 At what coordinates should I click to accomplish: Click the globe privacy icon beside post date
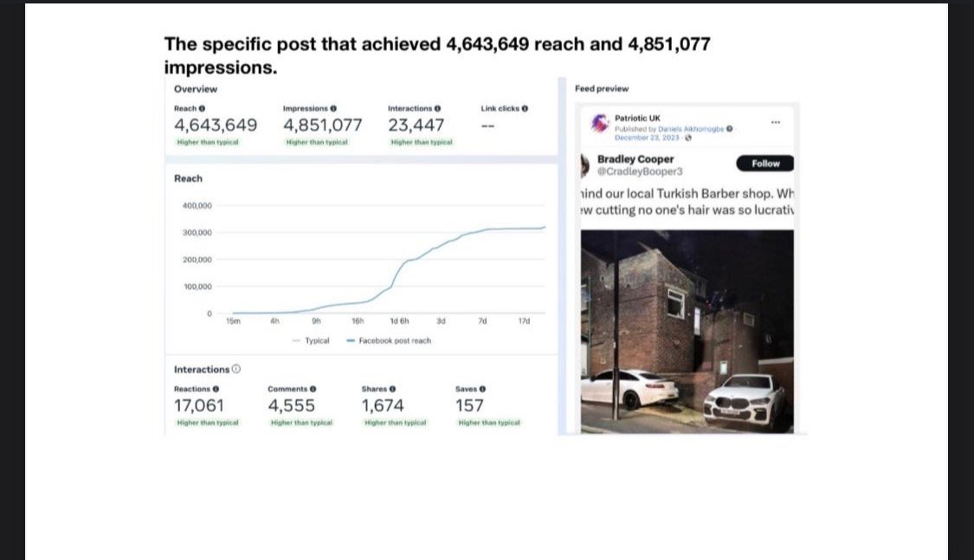[x=688, y=138]
